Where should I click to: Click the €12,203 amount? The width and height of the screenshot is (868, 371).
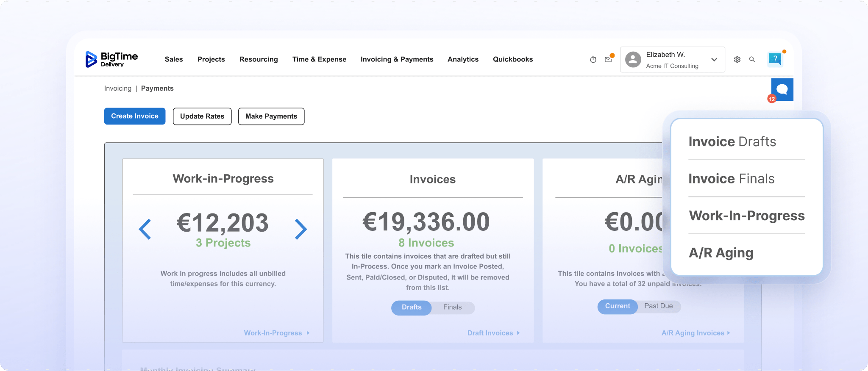223,223
